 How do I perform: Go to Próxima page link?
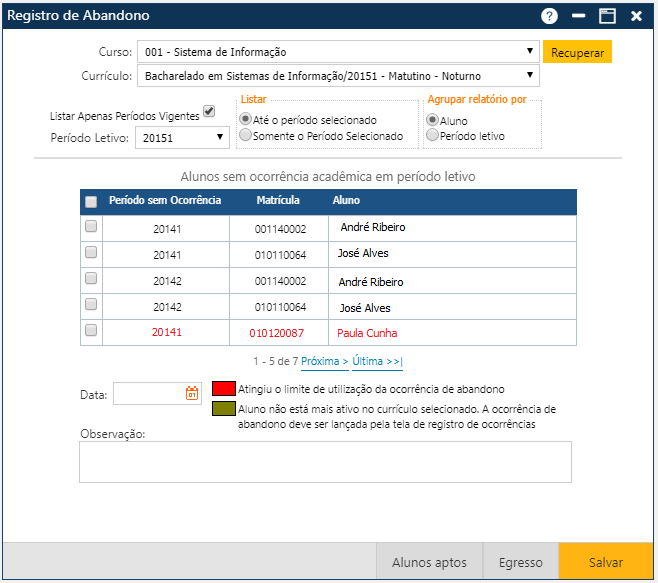tap(324, 361)
